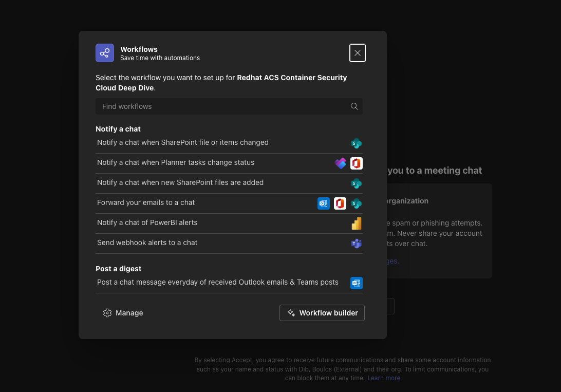
Task: Select Forward your emails to a chat
Action: tap(146, 202)
